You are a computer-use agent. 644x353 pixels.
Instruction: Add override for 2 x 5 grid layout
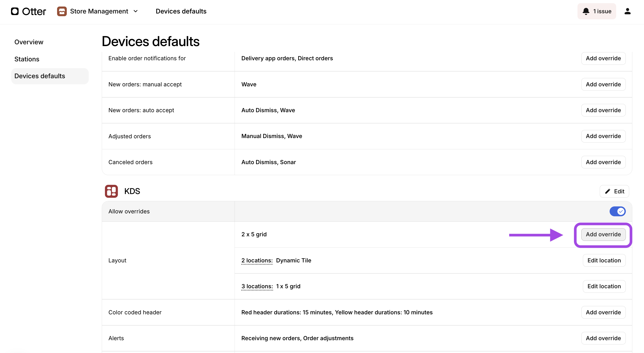pyautogui.click(x=603, y=235)
